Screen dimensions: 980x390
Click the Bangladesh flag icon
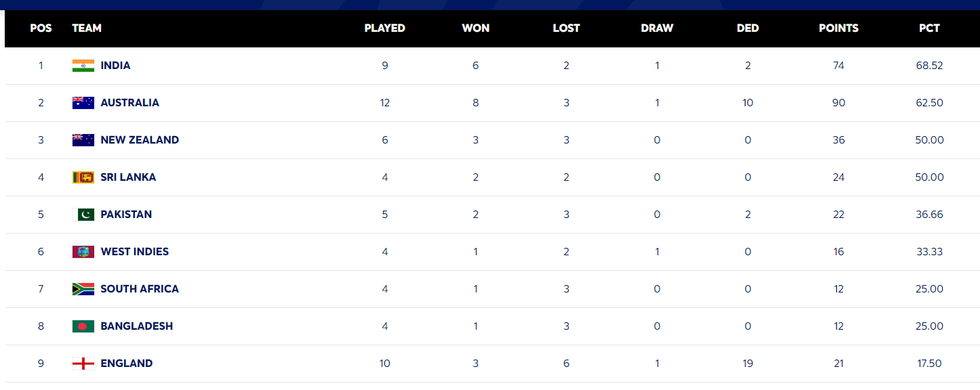(x=83, y=326)
